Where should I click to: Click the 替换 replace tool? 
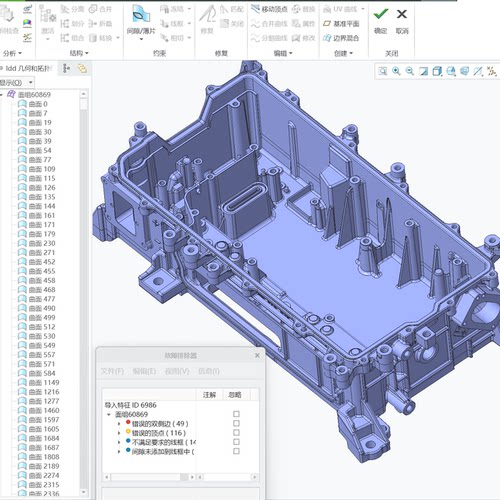coord(303,9)
